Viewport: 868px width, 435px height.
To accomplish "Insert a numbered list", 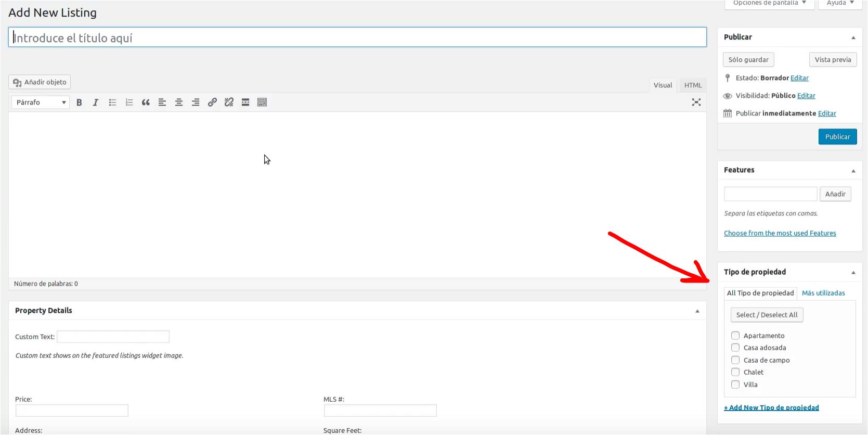I will coord(129,103).
